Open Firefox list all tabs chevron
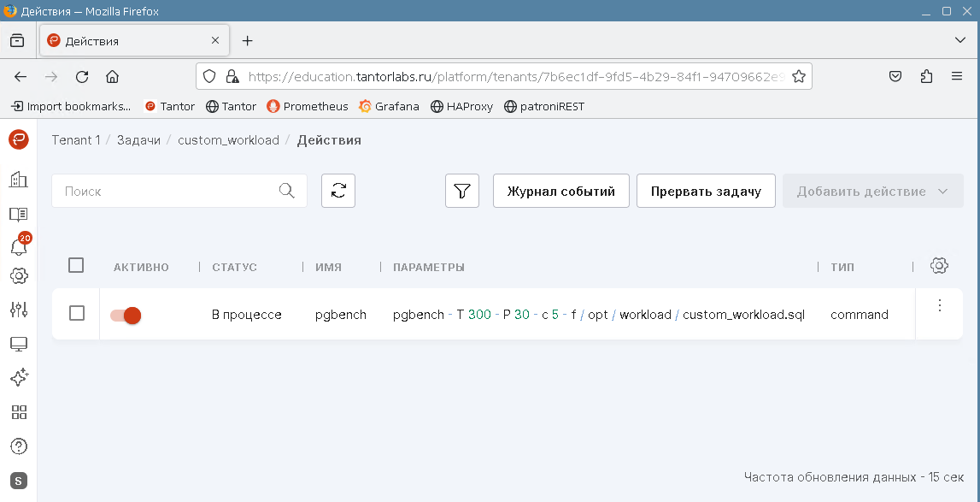The height and width of the screenshot is (502, 980). coord(959,40)
